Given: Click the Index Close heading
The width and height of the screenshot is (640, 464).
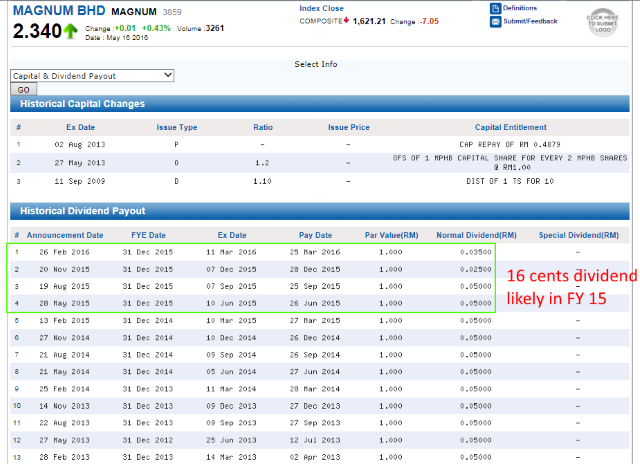Looking at the screenshot, I should [321, 8].
